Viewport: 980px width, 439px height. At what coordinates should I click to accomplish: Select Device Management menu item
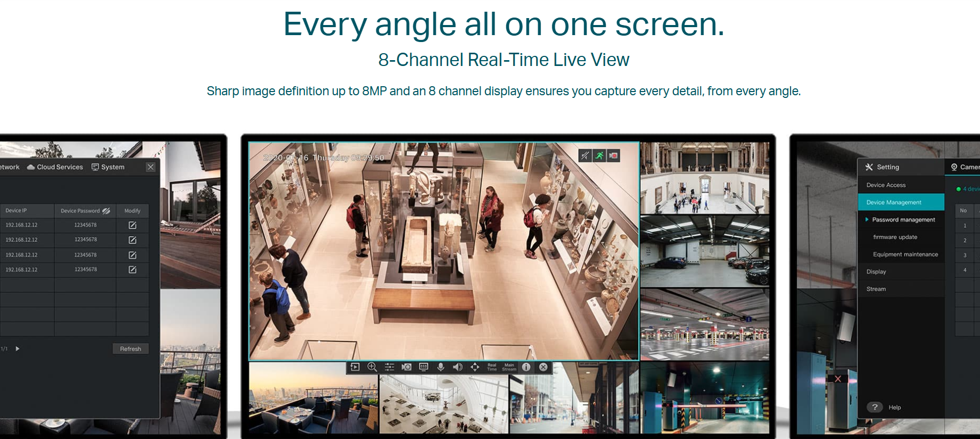pyautogui.click(x=894, y=202)
